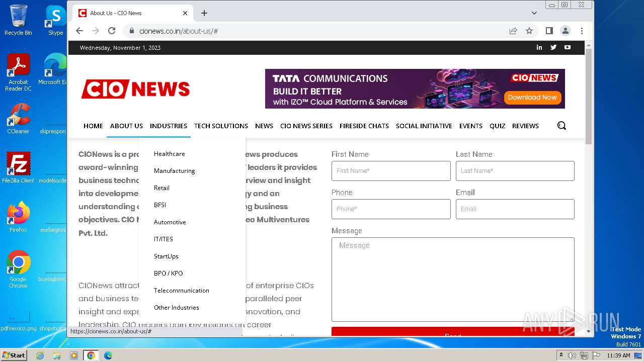This screenshot has width=644, height=362.
Task: Click the volume icon in system tray
Action: point(572,355)
